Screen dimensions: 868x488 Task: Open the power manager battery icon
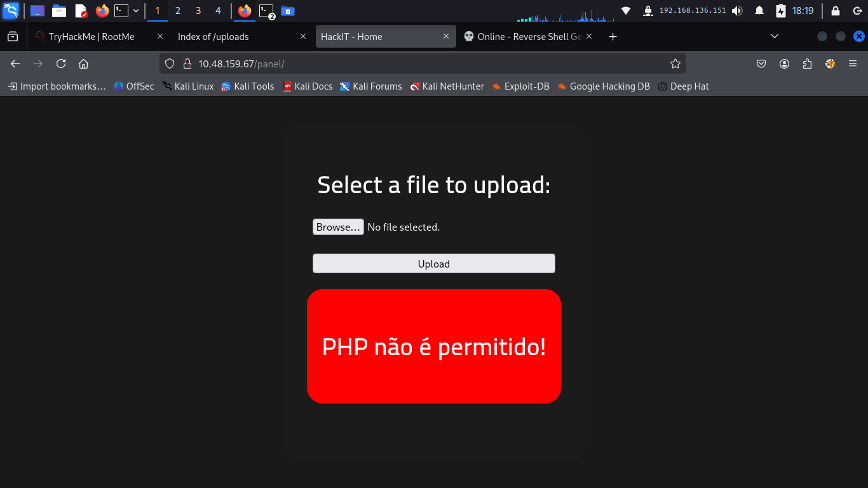coord(781,11)
